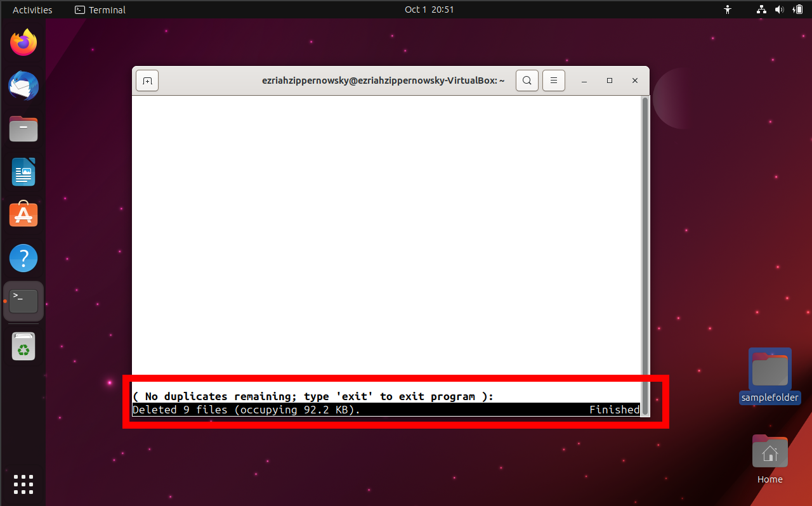812x506 pixels.
Task: Open the accessibility menu
Action: point(728,10)
